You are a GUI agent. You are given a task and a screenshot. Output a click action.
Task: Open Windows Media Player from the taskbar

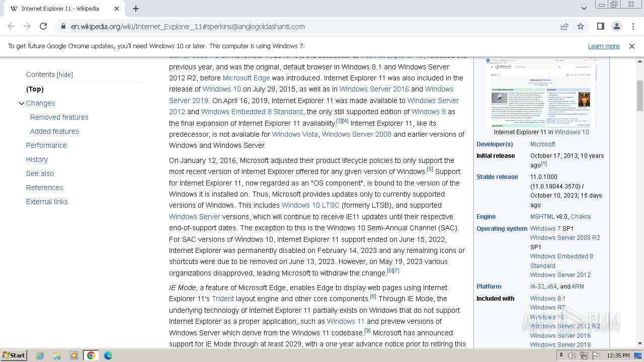[x=74, y=355]
